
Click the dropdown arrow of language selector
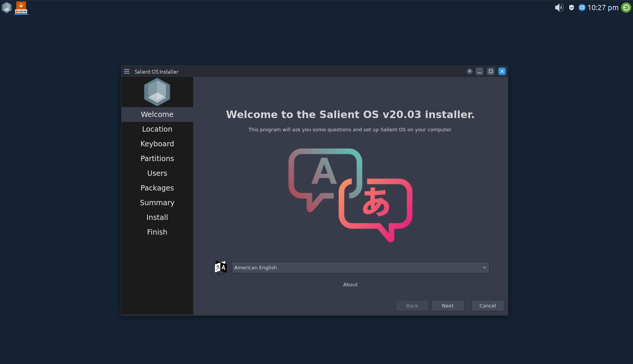tap(484, 267)
